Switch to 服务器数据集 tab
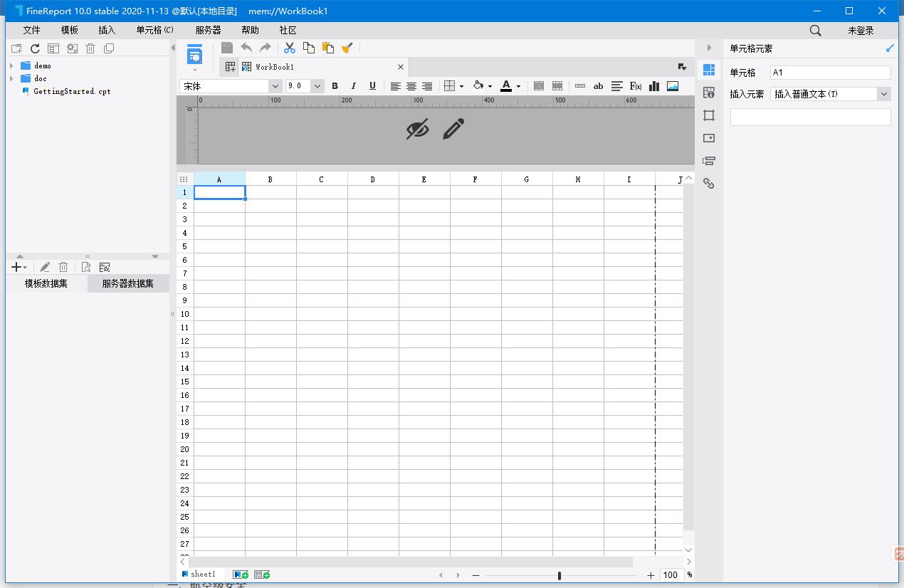This screenshot has height=588, width=904. [x=128, y=283]
